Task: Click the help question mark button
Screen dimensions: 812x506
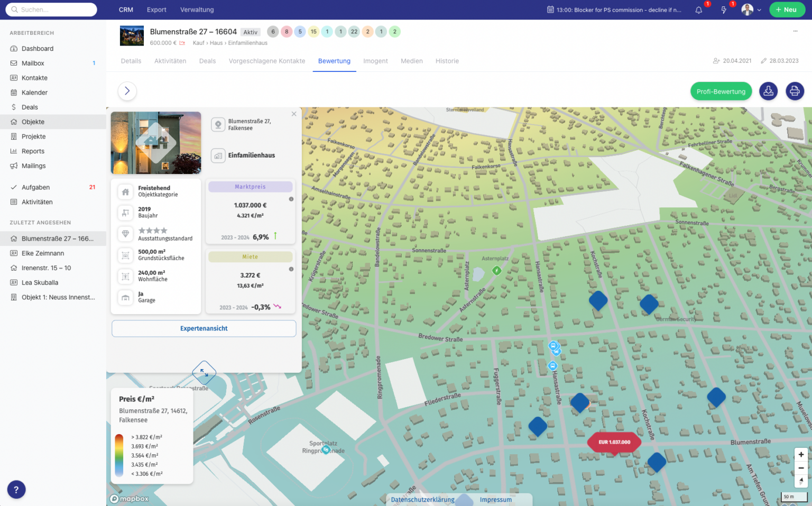Action: [x=16, y=490]
